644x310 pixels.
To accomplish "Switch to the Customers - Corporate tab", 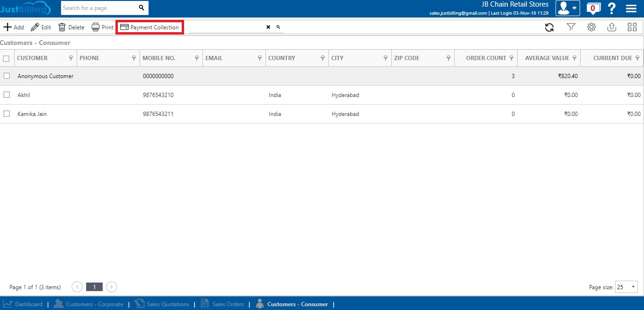I will point(88,304).
